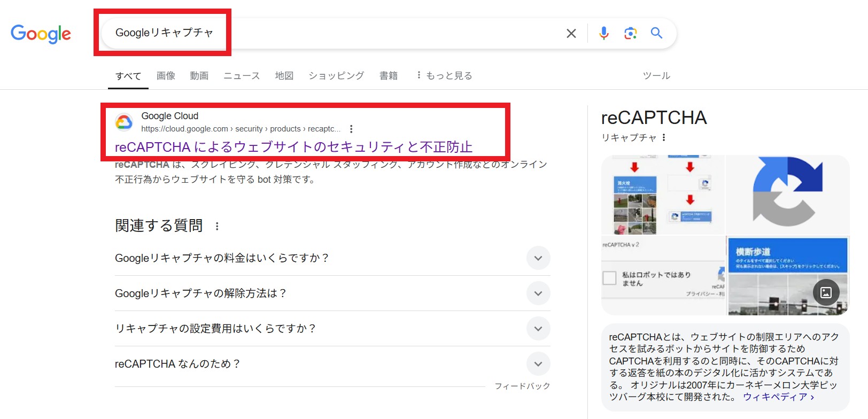Click the Google logo
This screenshot has height=419, width=868.
pos(41,34)
